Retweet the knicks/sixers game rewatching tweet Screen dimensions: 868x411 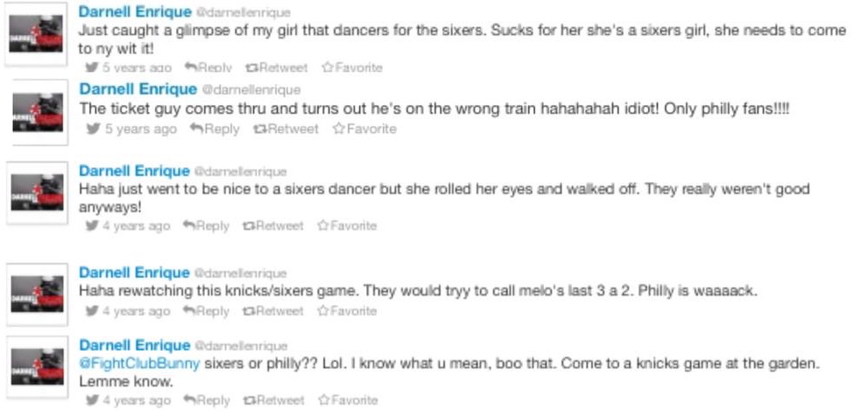tap(275, 311)
